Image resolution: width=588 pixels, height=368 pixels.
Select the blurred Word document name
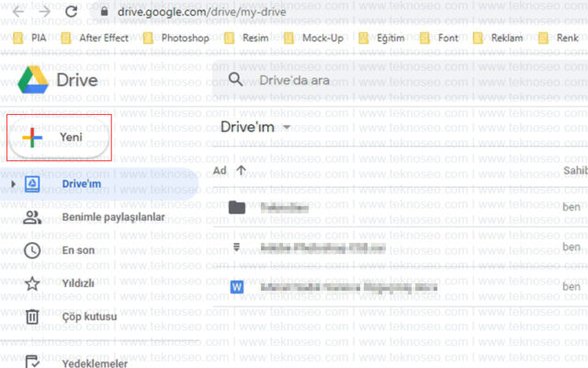pos(349,288)
